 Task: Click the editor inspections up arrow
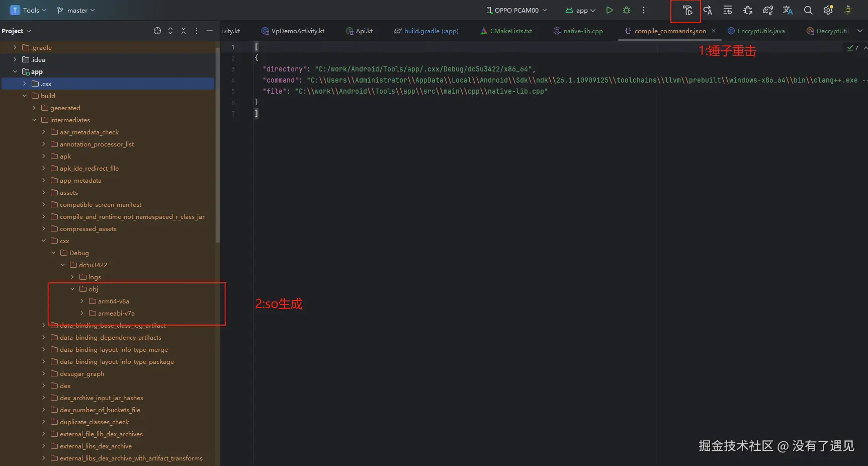(865, 48)
